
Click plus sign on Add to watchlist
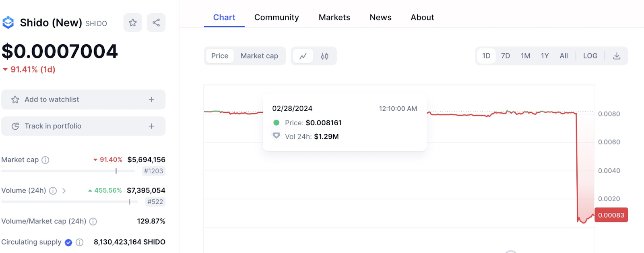(x=151, y=100)
